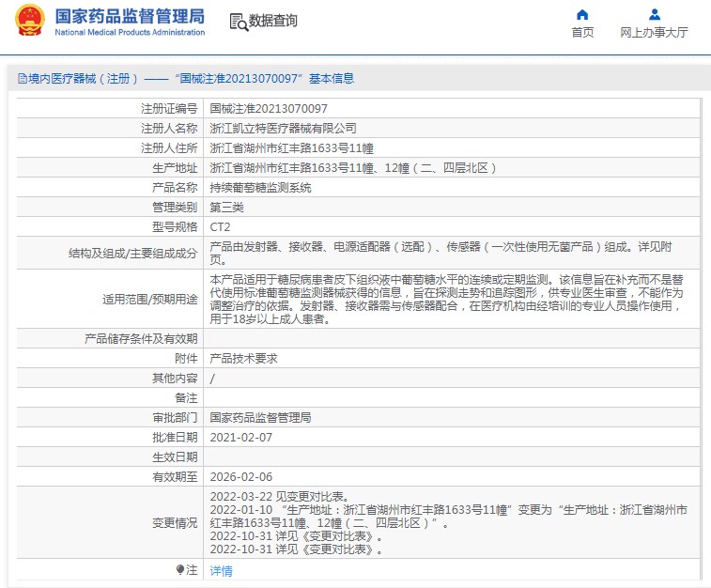Click the national emblem logo
Viewport: 711px width, 588px height.
click(29, 21)
